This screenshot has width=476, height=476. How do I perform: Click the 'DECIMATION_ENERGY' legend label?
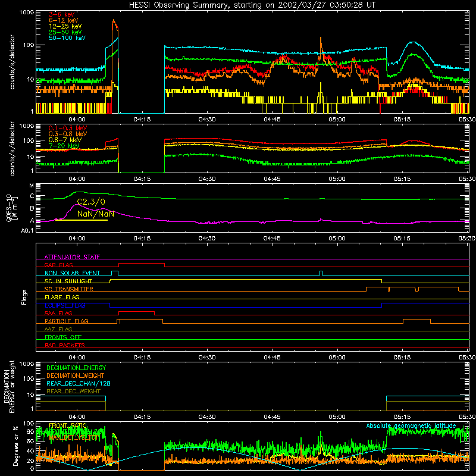[x=76, y=368]
